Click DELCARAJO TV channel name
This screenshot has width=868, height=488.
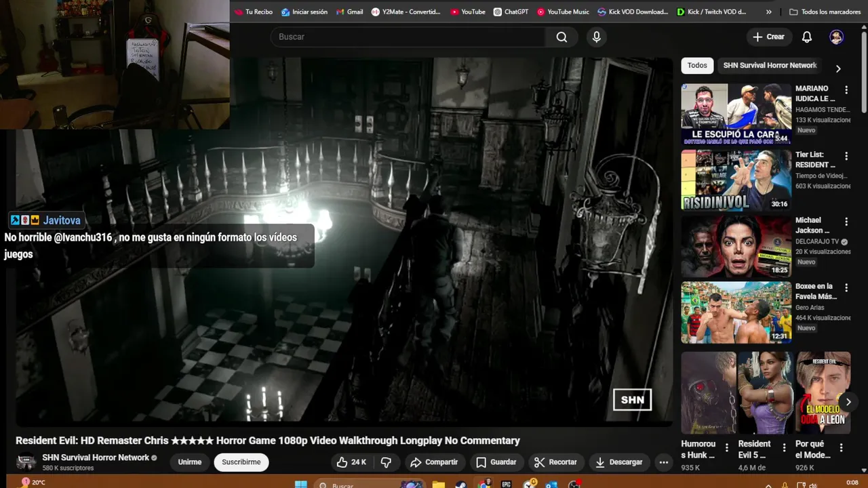(817, 241)
